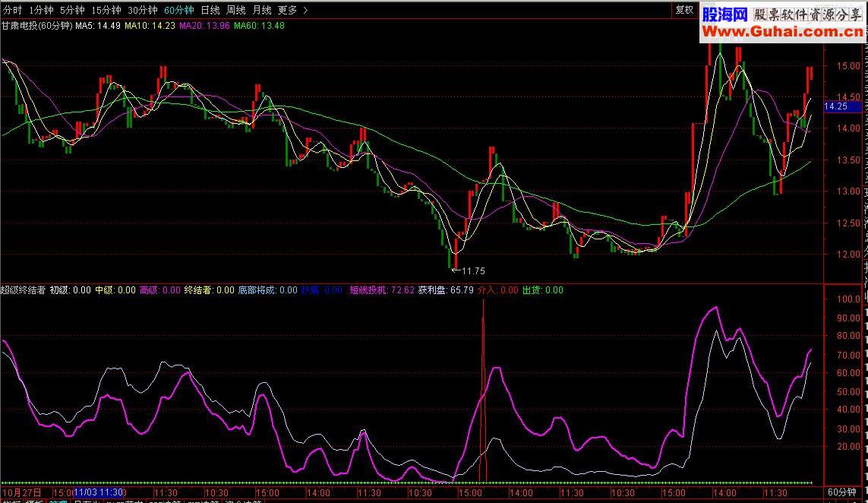Viewport: 868px width, 503px height.
Task: Select the MA10: 14.23 indicator label
Action: [150, 26]
